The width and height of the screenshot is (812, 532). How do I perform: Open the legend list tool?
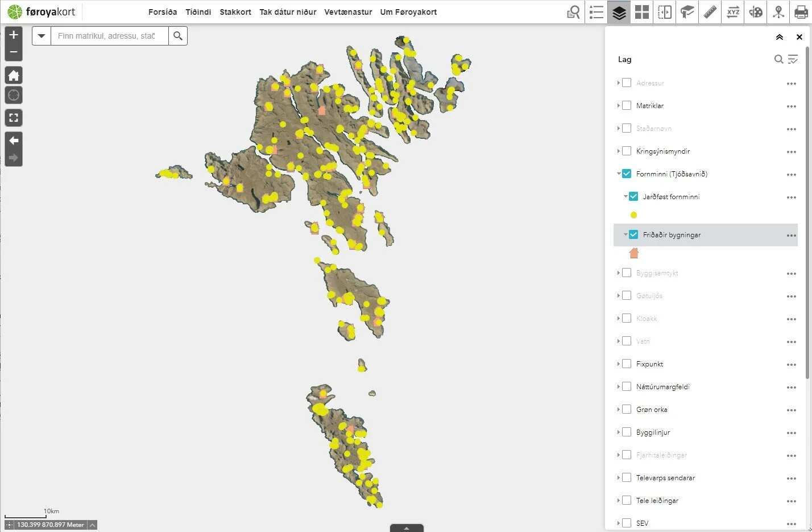click(596, 12)
